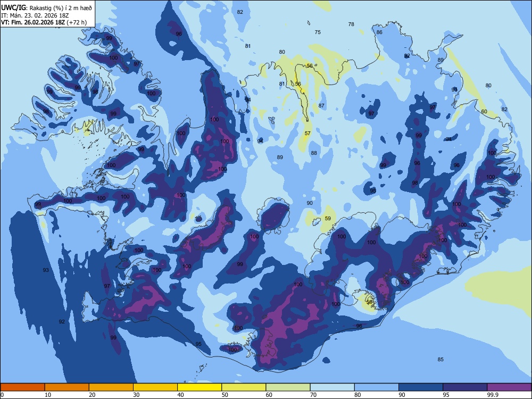
Task: Click the orange 10–20 legend swatch
Action: [67, 387]
